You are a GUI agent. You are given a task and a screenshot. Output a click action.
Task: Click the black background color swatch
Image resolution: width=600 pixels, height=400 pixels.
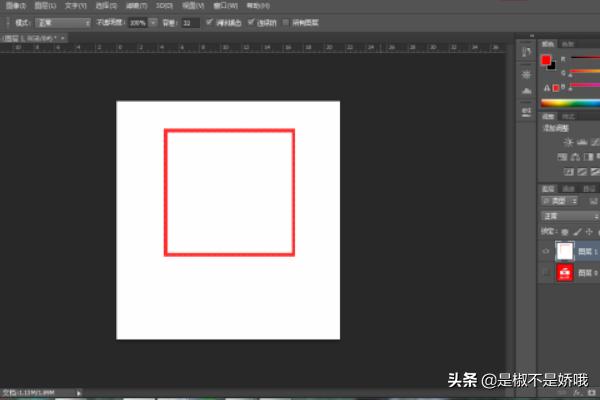(552, 67)
